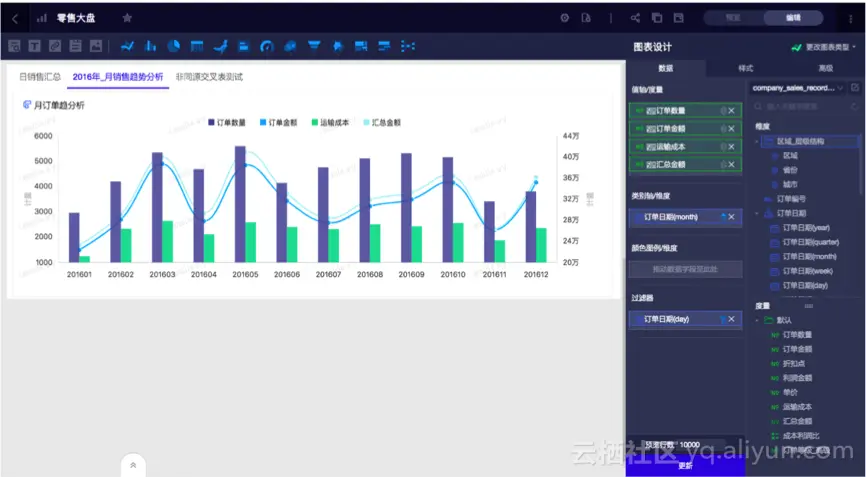The image size is (866, 477).
Task: Insert a link widget from the toolbar
Action: point(55,46)
